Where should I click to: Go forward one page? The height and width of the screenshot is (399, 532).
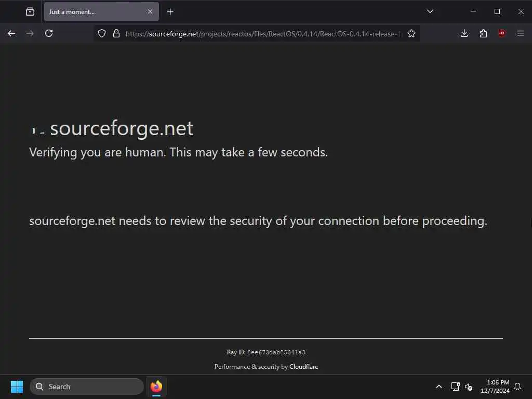point(30,33)
